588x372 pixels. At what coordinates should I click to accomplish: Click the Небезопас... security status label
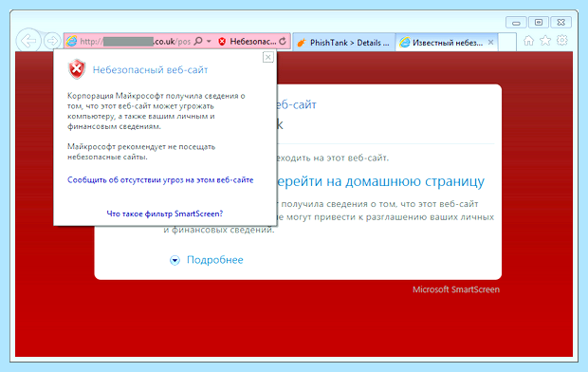pyautogui.click(x=253, y=42)
